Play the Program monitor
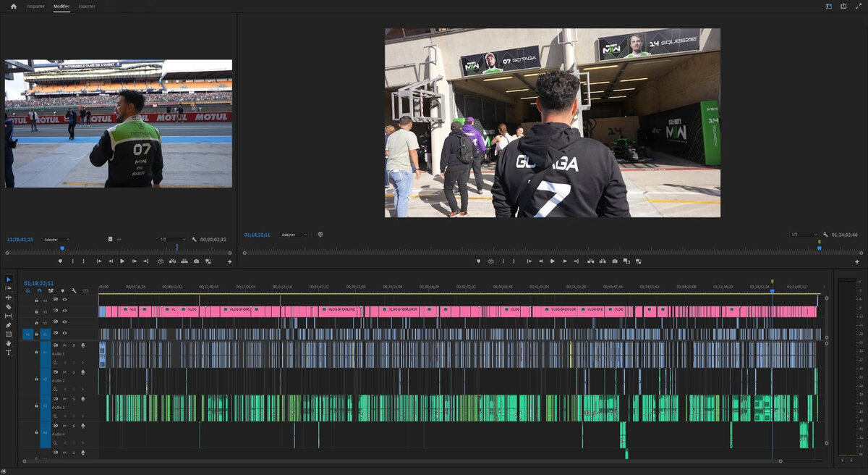868x475 pixels. [x=553, y=261]
